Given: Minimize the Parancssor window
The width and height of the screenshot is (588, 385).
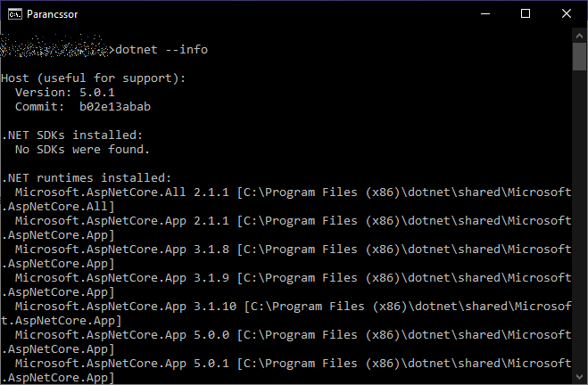Looking at the screenshot, I should (x=485, y=13).
